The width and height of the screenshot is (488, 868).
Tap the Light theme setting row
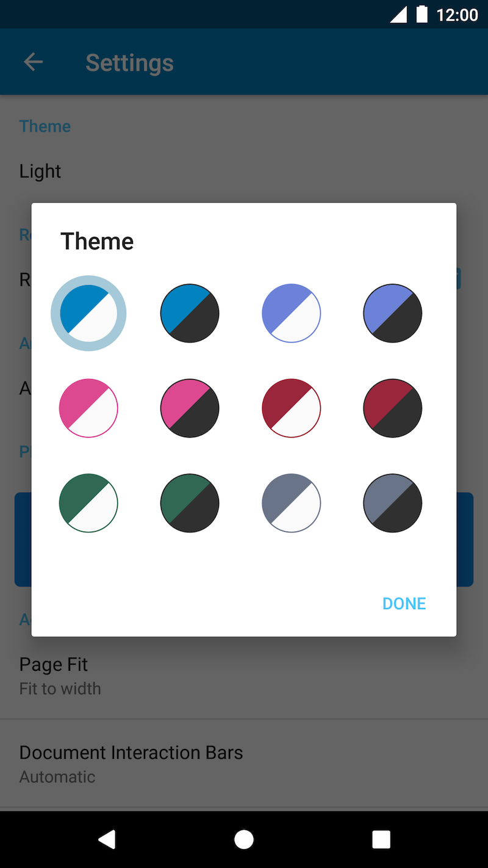point(244,171)
